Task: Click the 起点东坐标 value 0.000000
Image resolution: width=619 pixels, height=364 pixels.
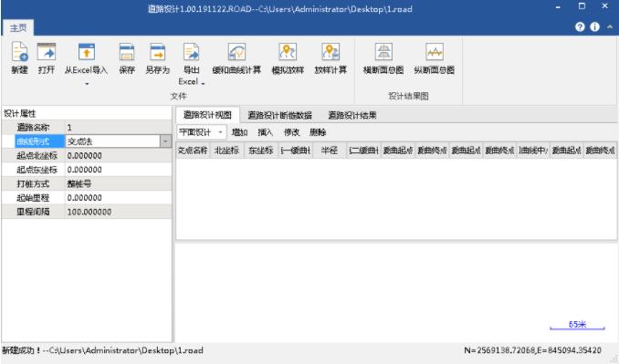Action: 118,170
